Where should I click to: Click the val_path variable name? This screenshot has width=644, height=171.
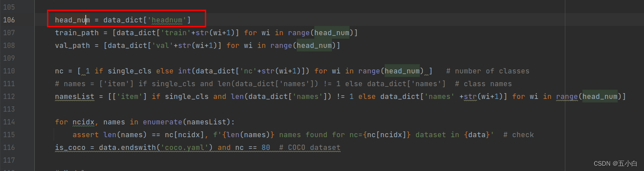[73, 45]
